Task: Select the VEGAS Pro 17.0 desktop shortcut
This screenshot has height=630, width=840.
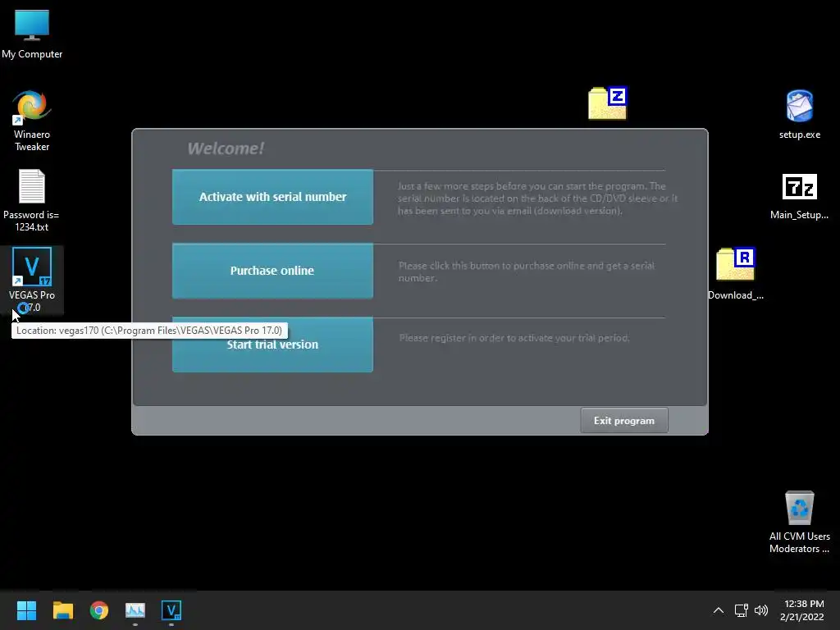Action: [x=32, y=281]
